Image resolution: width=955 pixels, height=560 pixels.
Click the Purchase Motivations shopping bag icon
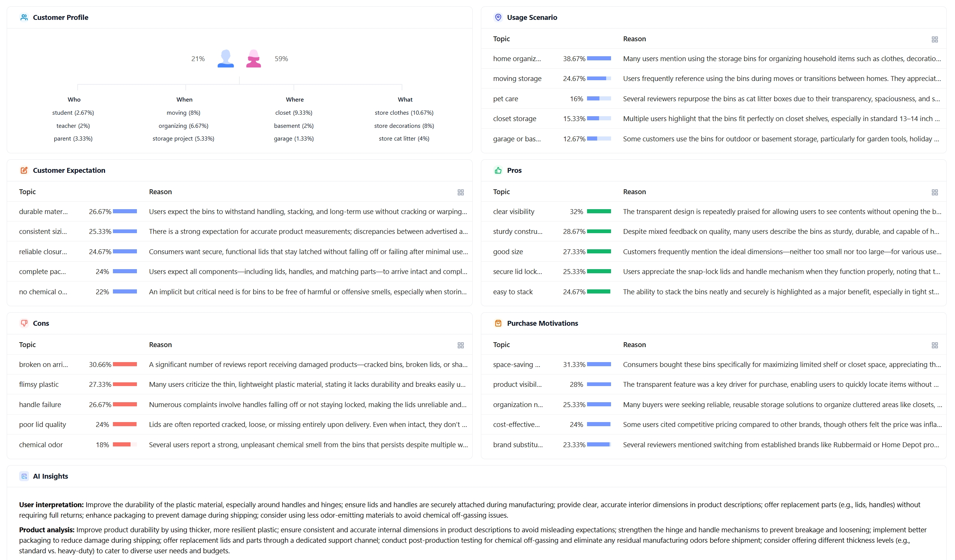(498, 323)
